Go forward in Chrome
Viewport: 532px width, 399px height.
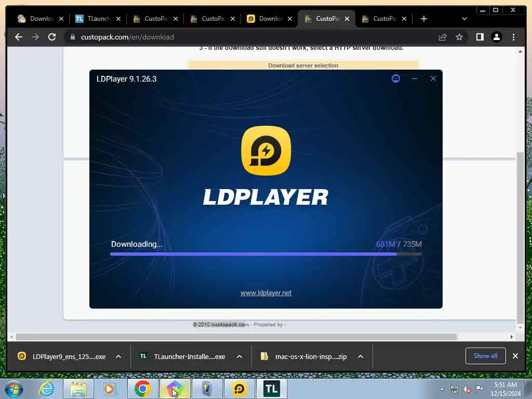coord(35,37)
